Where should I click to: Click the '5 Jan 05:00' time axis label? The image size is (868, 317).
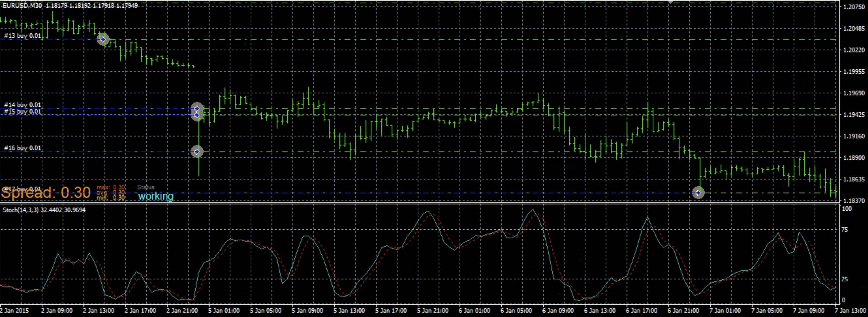pyautogui.click(x=265, y=310)
